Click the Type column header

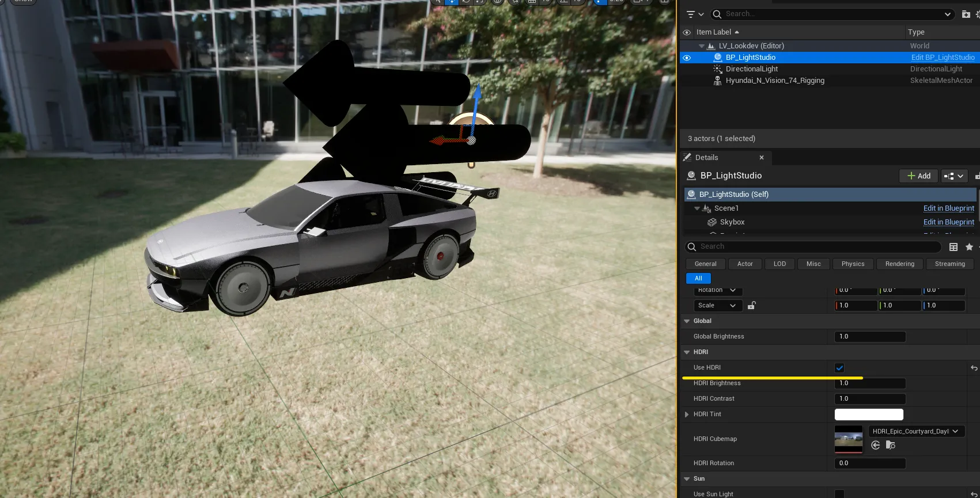[916, 32]
